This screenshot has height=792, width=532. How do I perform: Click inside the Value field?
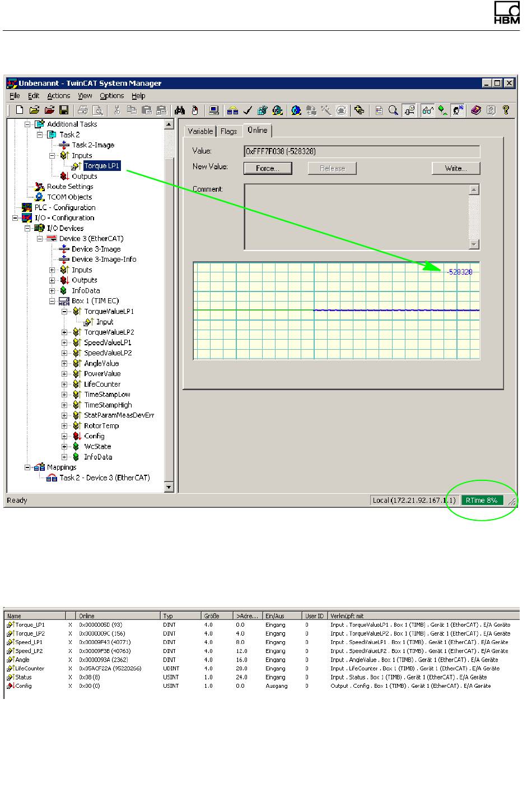(x=362, y=151)
